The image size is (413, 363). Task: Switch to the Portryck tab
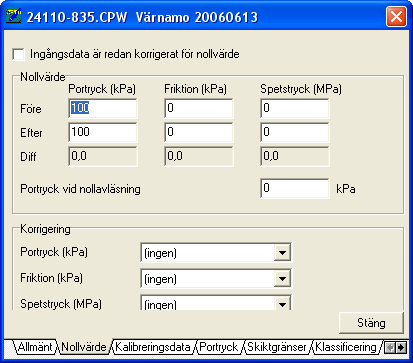pos(219,347)
